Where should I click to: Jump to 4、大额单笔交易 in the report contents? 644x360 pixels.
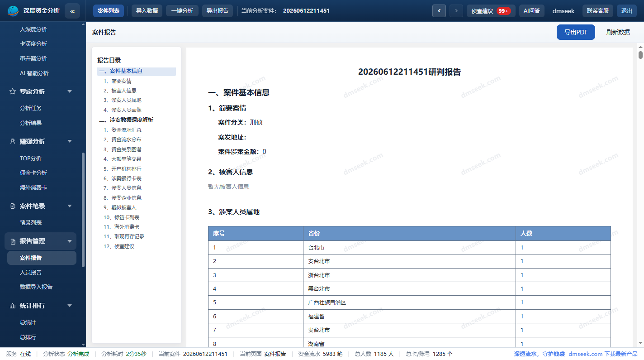coord(122,159)
